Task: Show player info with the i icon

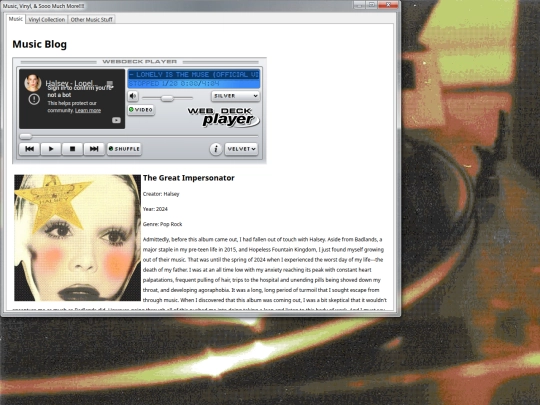Action: coord(216,149)
